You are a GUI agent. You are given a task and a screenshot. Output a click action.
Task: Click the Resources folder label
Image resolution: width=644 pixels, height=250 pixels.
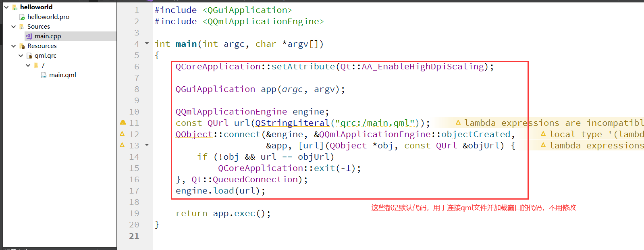tap(42, 46)
